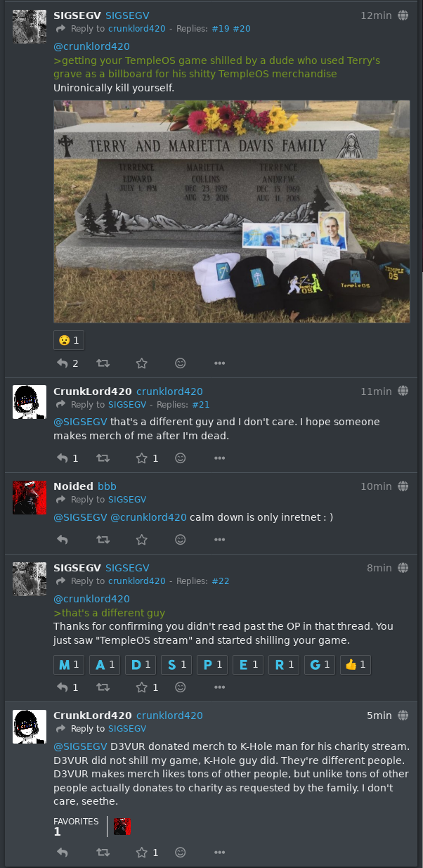Open reply #21 link under CrunkLord420
This screenshot has width=423, height=868.
click(x=201, y=405)
